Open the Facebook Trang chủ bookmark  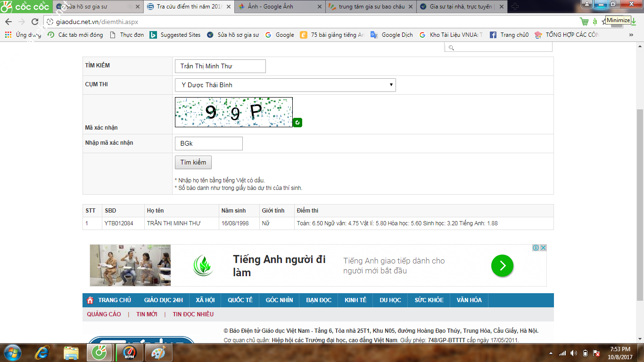509,35
